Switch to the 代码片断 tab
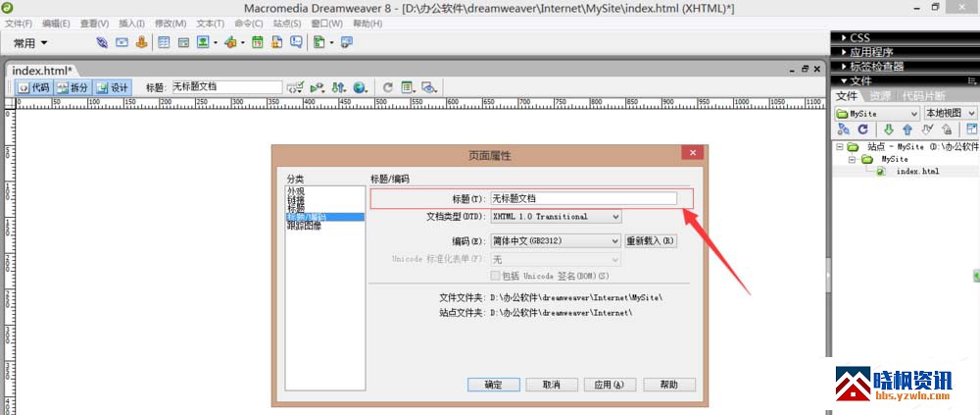980x415 pixels. (922, 96)
